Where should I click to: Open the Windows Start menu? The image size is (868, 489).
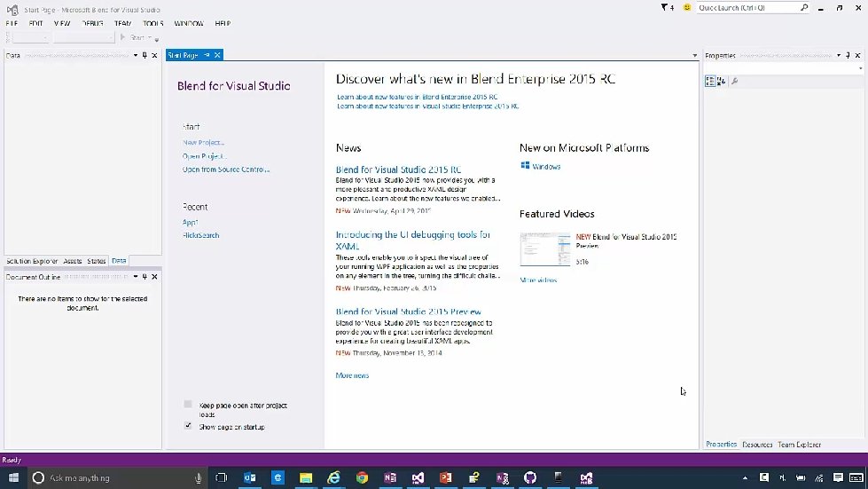tap(14, 477)
